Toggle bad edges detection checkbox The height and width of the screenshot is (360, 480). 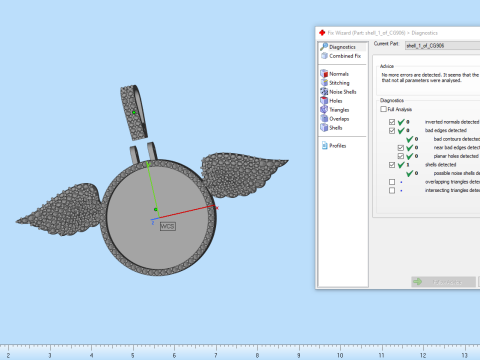point(392,130)
